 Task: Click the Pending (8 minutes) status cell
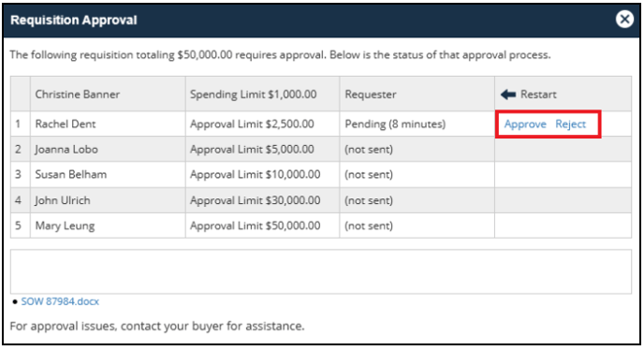(x=417, y=124)
